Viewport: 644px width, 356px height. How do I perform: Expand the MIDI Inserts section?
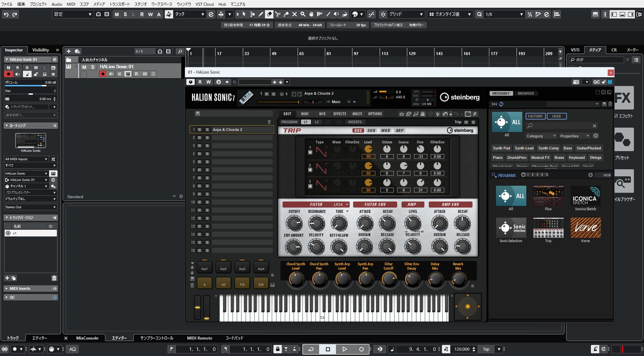point(31,288)
